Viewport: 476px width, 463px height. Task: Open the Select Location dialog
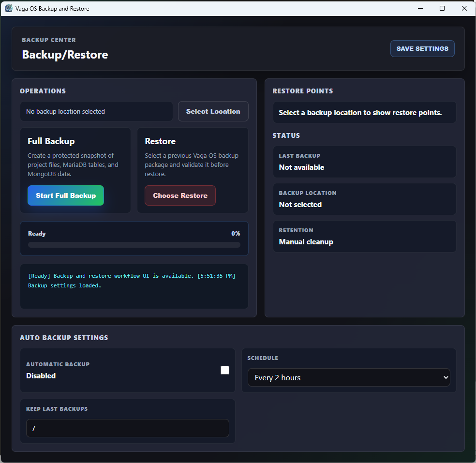[x=213, y=111]
